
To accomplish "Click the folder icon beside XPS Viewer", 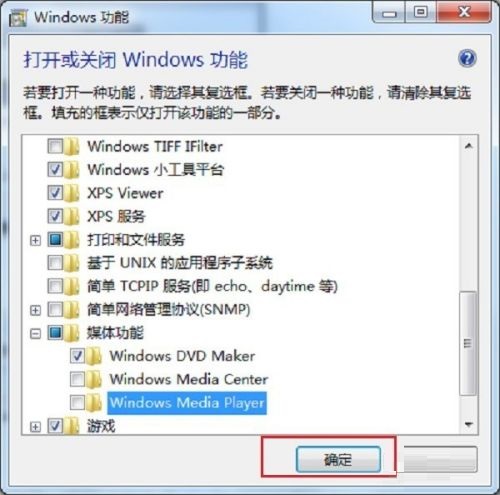I will pos(72,193).
